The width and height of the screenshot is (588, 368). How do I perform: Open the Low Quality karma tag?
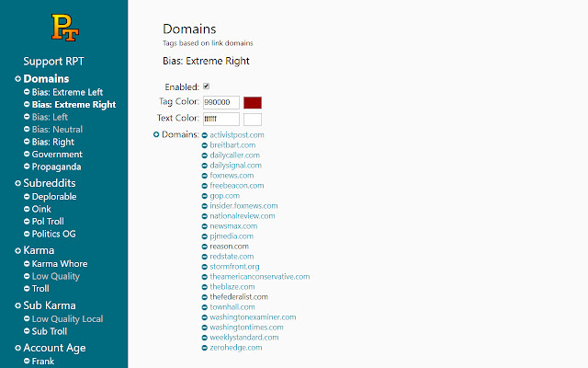click(x=55, y=276)
